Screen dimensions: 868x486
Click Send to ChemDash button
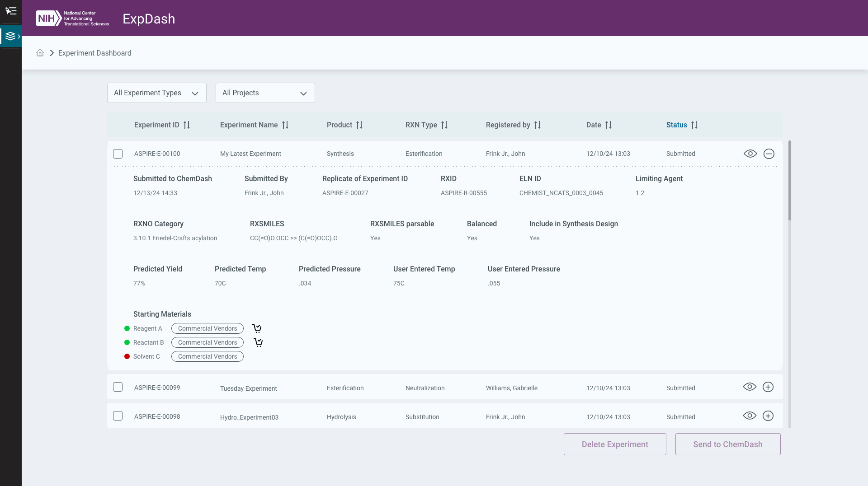point(728,444)
